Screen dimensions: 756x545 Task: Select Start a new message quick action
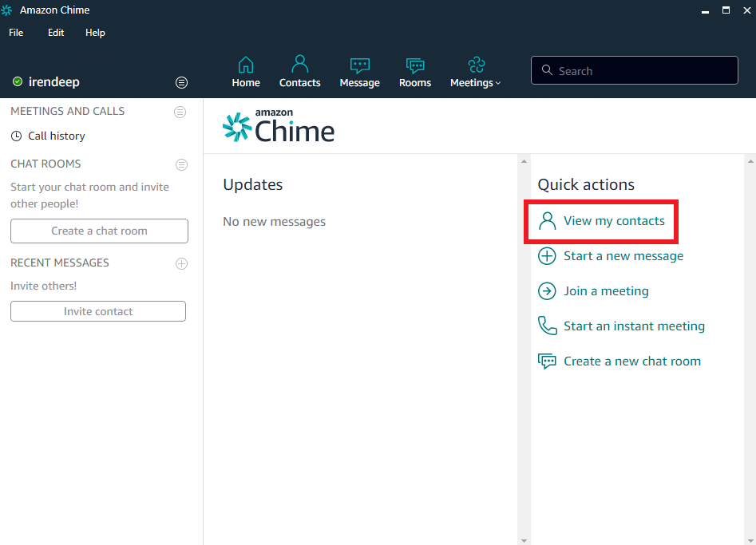pos(611,256)
